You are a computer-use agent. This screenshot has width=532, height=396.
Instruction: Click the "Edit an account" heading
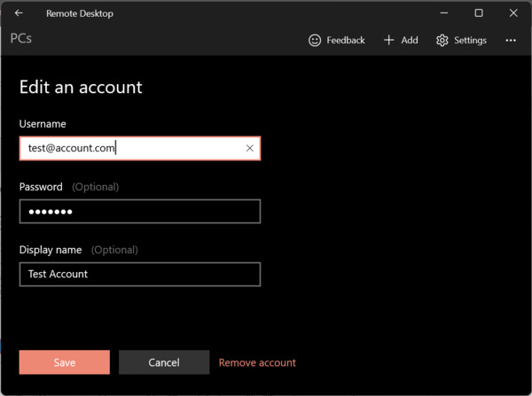(81, 87)
